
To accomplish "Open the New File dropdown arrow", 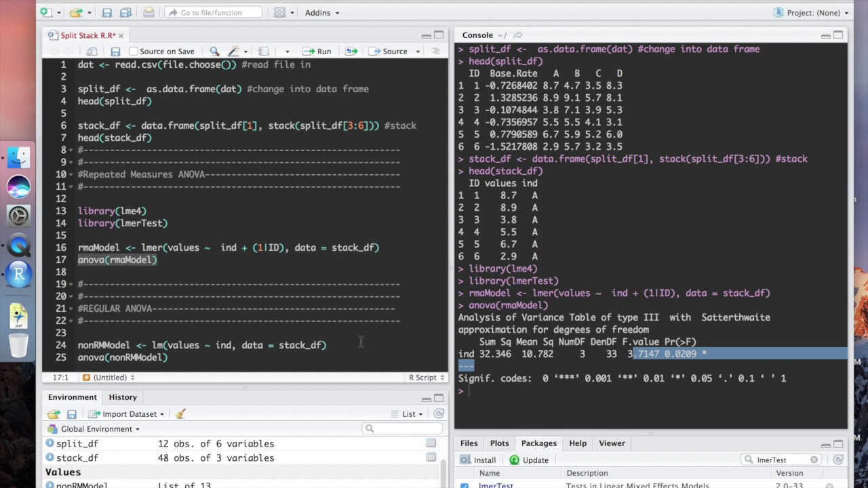I will 58,13.
